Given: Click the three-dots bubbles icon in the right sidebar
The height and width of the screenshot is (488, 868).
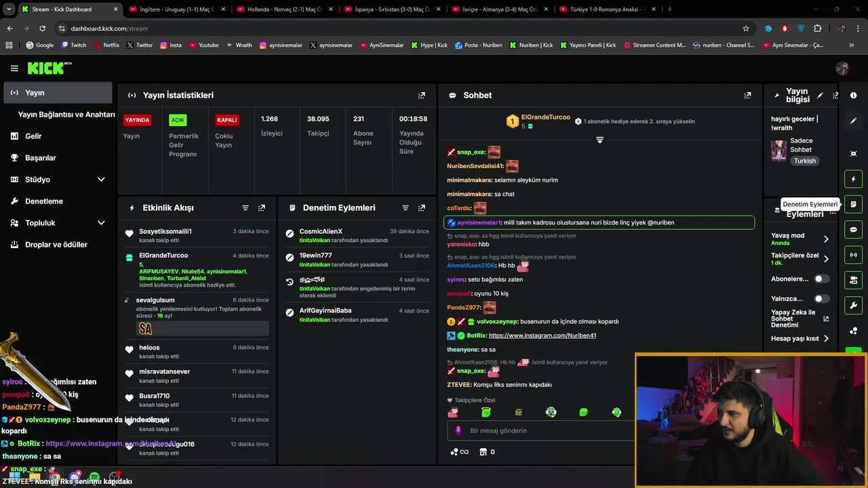Looking at the screenshot, I should pyautogui.click(x=854, y=331).
